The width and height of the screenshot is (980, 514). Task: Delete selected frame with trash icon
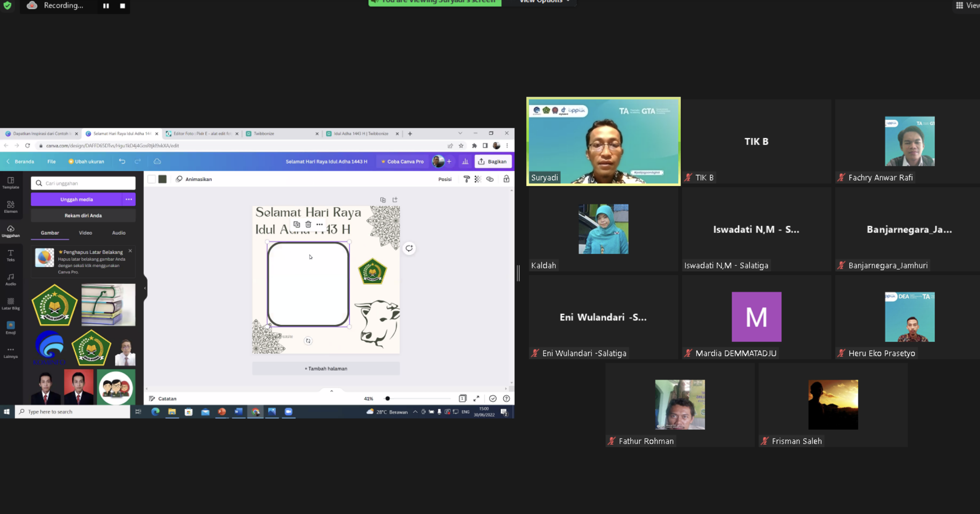308,225
